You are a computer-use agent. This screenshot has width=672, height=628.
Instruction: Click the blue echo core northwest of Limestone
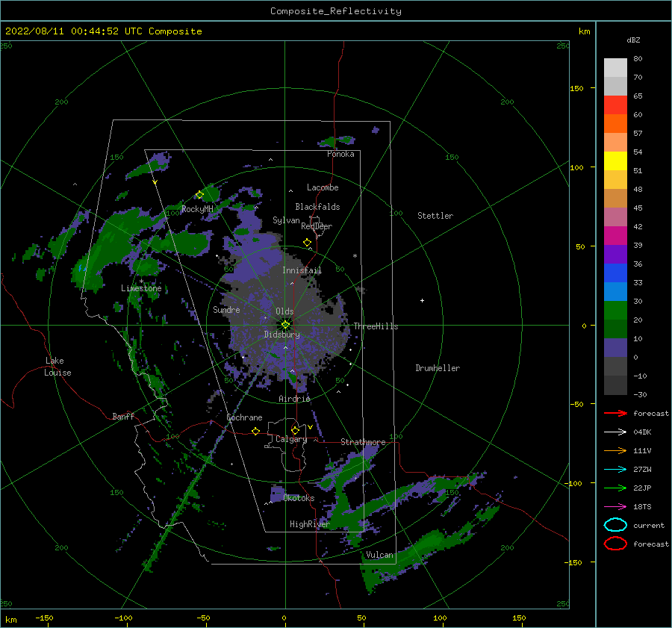[x=81, y=268]
